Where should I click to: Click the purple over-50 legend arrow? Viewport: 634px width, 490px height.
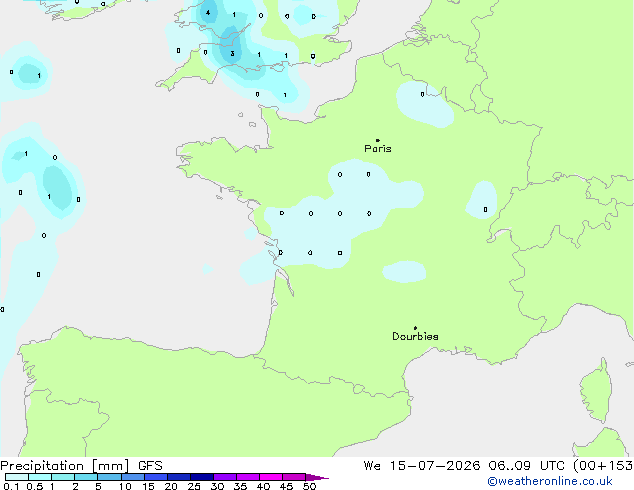(x=317, y=477)
